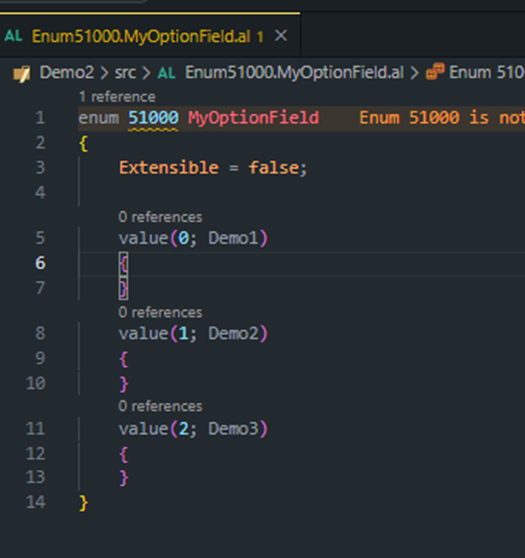525x558 pixels.
Task: Place cursor at opening brace on line 6
Action: click(x=124, y=264)
